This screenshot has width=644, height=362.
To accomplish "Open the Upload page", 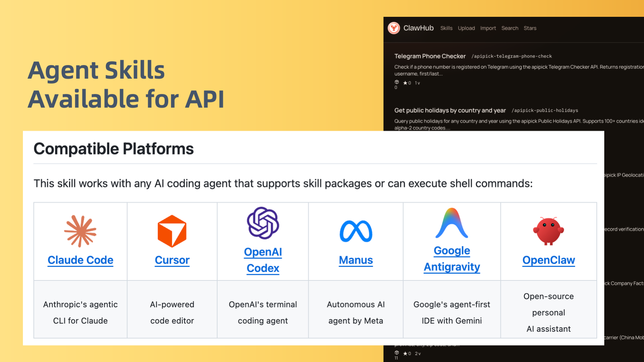I will click(466, 28).
